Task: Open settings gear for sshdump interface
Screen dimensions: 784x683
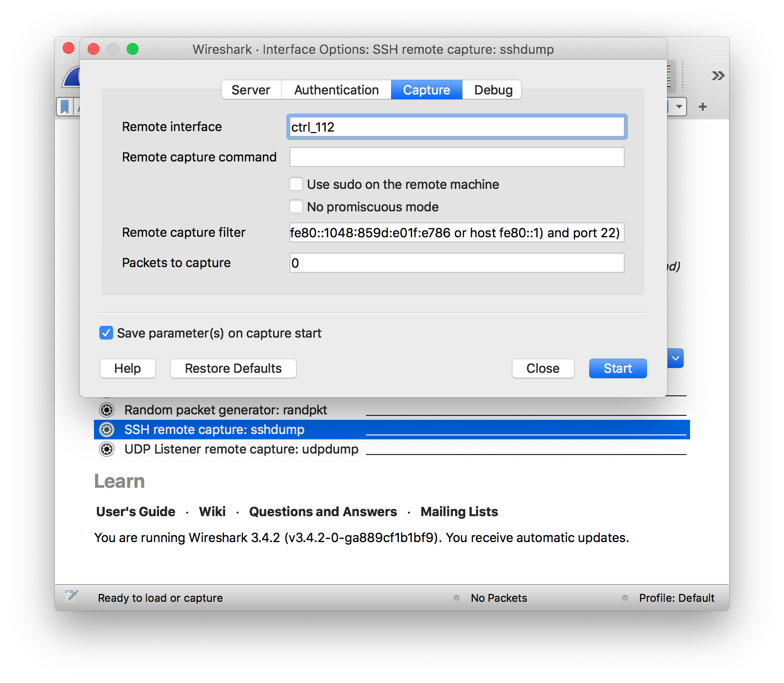Action: pos(107,430)
